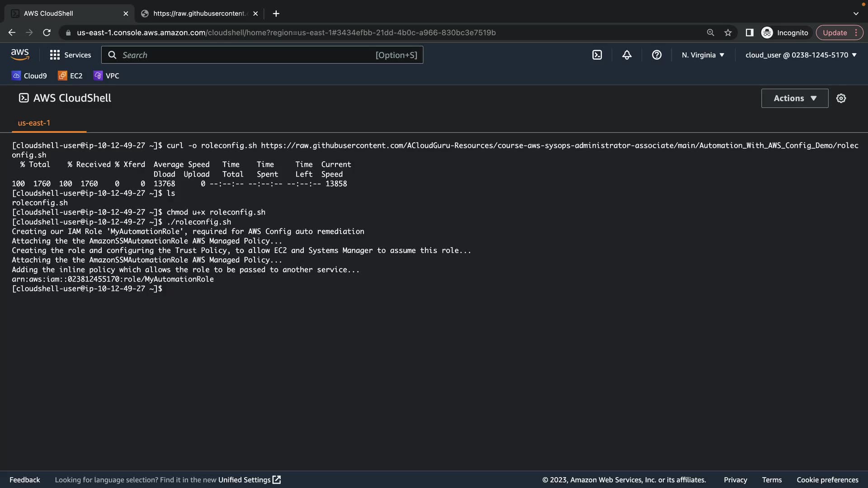
Task: Open the CloudShell icon in the top navigation
Action: pyautogui.click(x=597, y=55)
